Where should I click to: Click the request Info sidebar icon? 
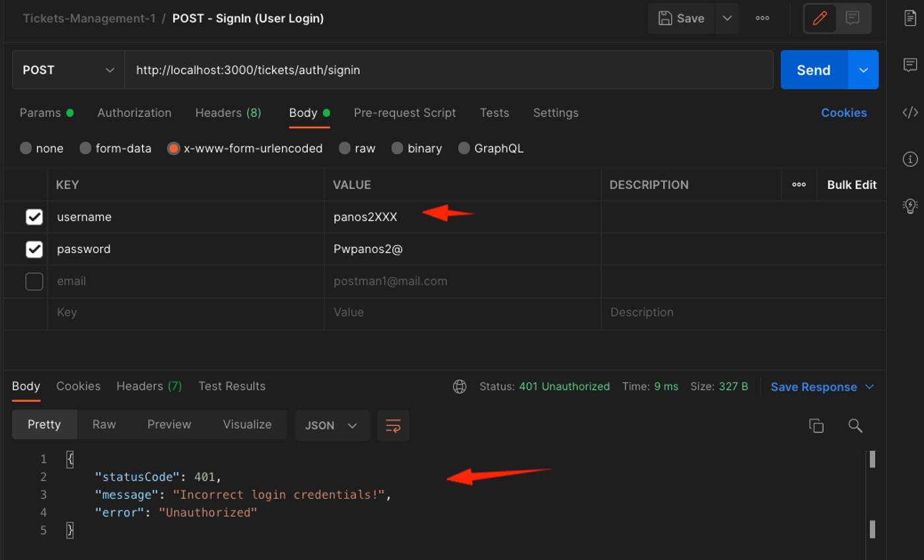(x=909, y=159)
